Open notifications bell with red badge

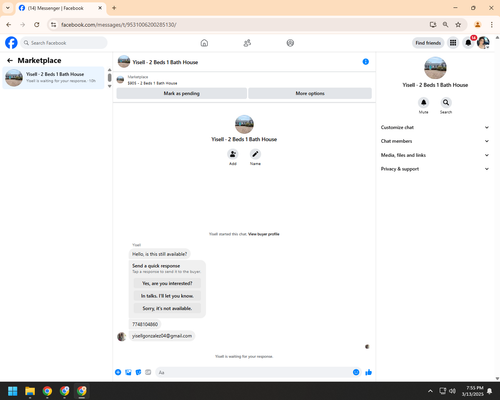tap(468, 43)
